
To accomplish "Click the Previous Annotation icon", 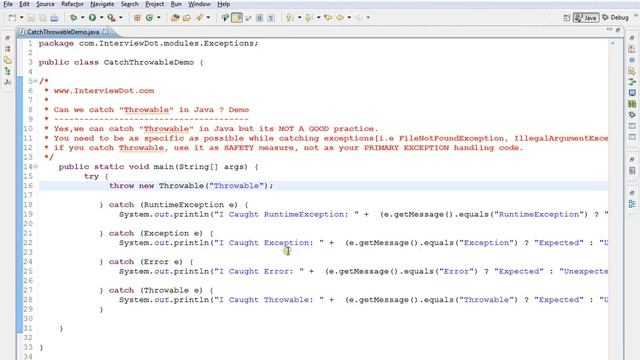I will (309, 18).
